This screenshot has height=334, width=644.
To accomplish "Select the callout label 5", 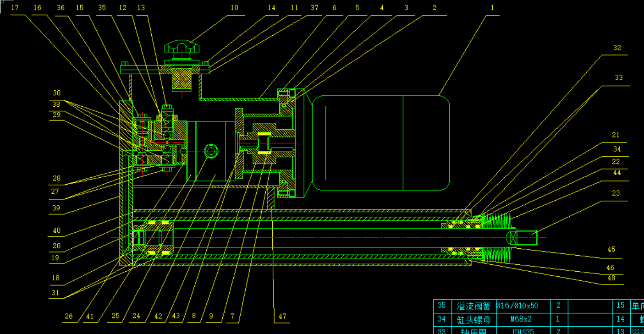I will [357, 8].
